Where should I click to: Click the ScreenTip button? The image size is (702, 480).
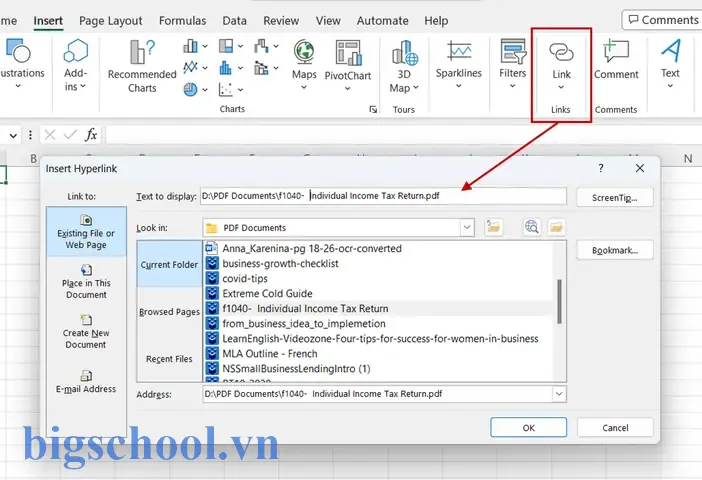click(615, 197)
